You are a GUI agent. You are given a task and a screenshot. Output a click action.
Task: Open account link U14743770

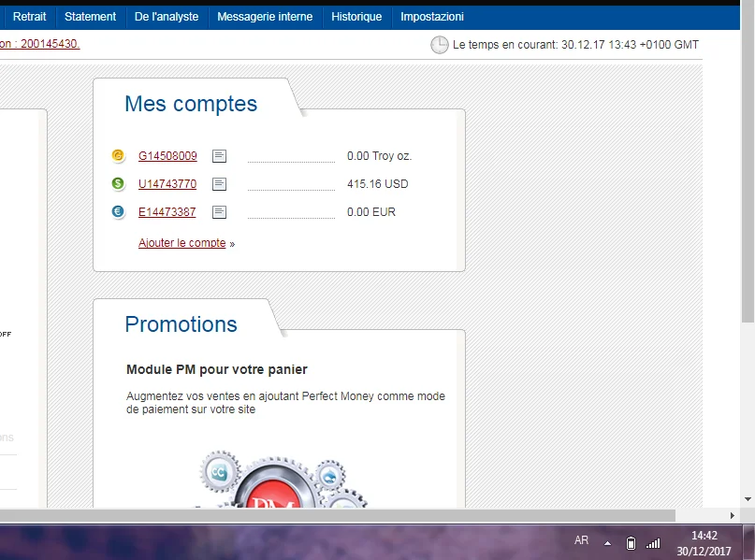point(167,184)
